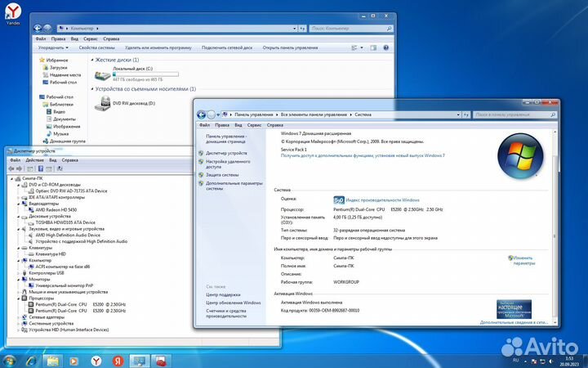Click search field in System window
The width and height of the screenshot is (588, 368).
514,114
